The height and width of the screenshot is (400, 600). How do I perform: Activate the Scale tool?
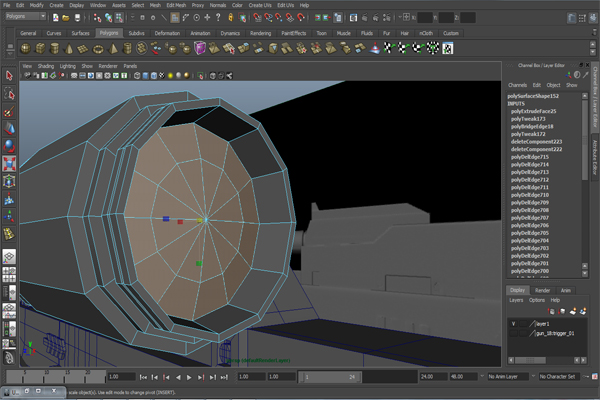click(x=9, y=163)
